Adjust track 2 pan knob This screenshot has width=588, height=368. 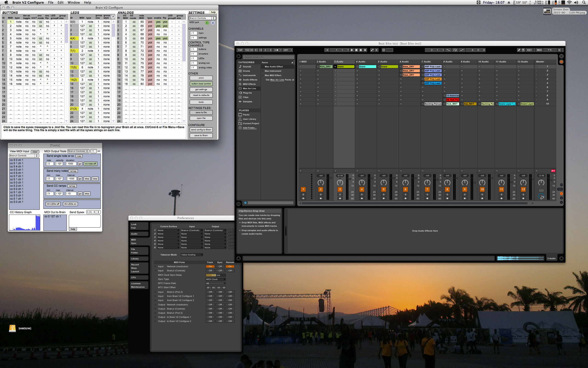click(320, 182)
